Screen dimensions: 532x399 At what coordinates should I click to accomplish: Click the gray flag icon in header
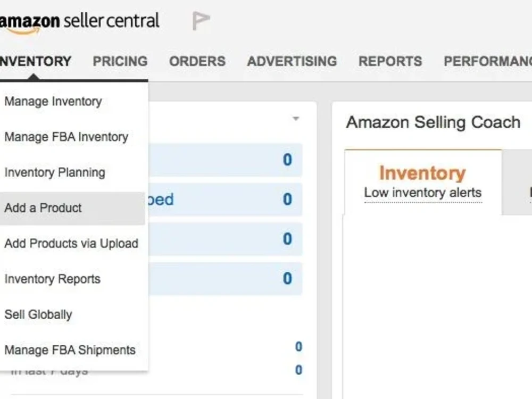pyautogui.click(x=201, y=20)
